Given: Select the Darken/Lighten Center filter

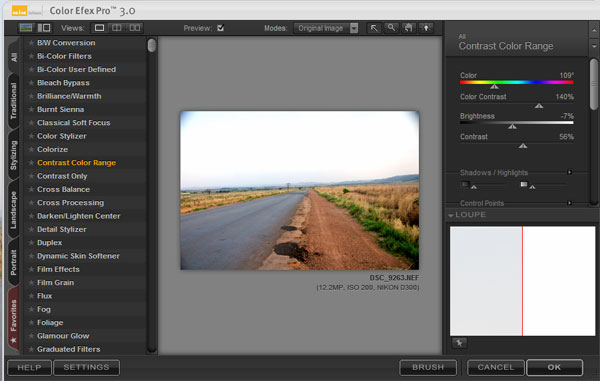Looking at the screenshot, I should 78,216.
